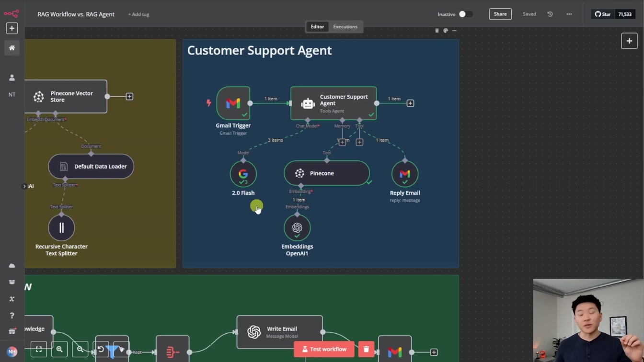
Task: Add a Memory sub-node with plus
Action: coord(342,142)
